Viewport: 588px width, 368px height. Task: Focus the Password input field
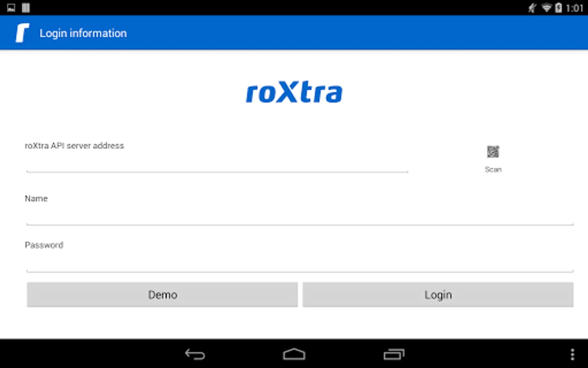click(300, 263)
